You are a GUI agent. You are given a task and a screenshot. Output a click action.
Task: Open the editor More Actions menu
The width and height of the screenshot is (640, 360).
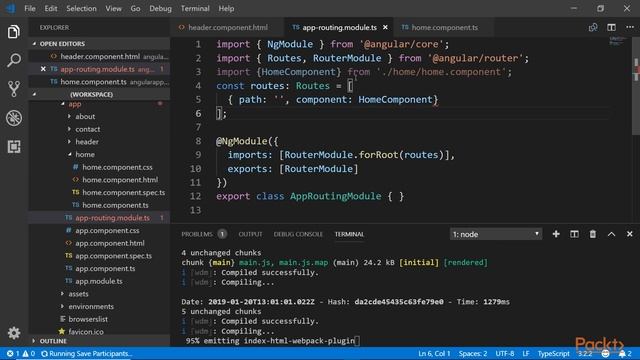(x=630, y=27)
